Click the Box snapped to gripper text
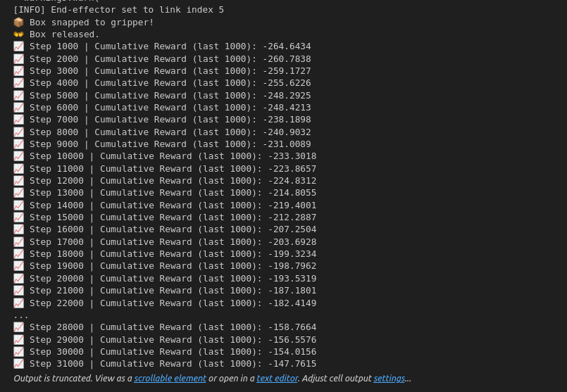This screenshot has width=567, height=392. click(x=92, y=23)
